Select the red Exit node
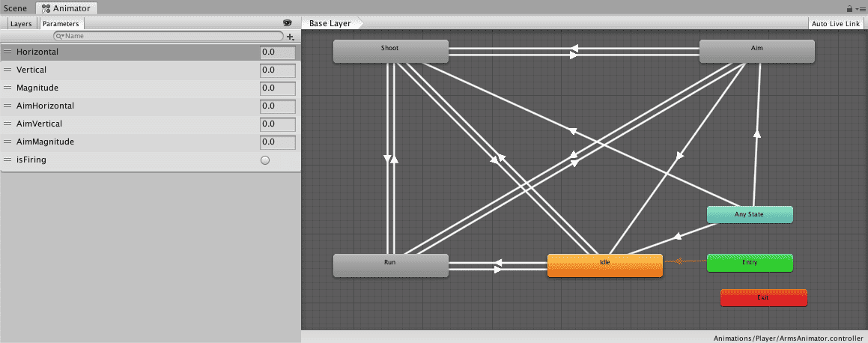 (763, 297)
